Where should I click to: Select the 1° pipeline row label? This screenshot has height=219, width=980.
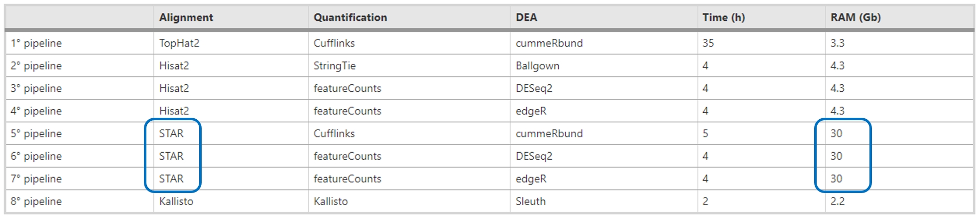tap(36, 43)
